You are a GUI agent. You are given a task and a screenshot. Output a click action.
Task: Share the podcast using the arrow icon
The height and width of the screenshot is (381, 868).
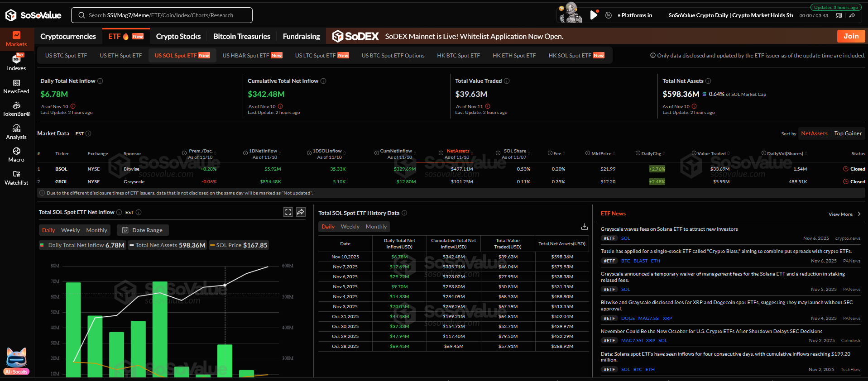[x=852, y=15]
